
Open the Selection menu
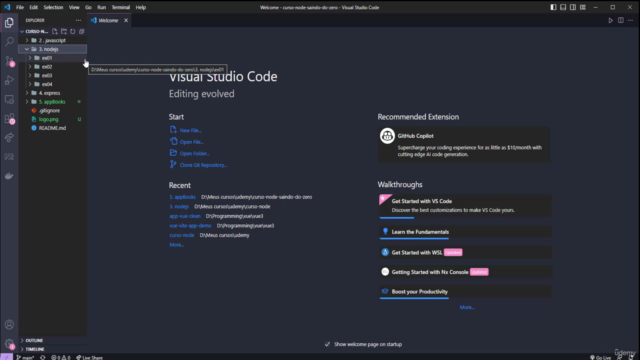pos(53,7)
